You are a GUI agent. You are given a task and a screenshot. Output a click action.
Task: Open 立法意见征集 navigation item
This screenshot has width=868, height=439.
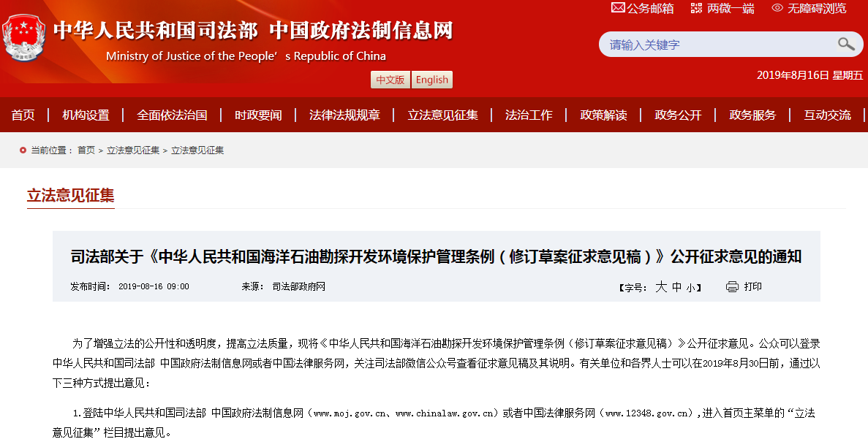(x=442, y=115)
